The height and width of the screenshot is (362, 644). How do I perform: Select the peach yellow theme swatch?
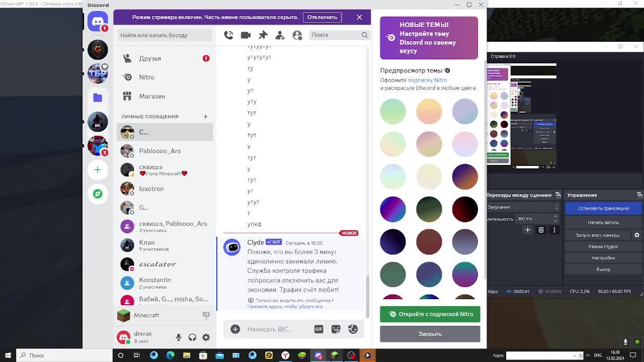[x=429, y=111]
